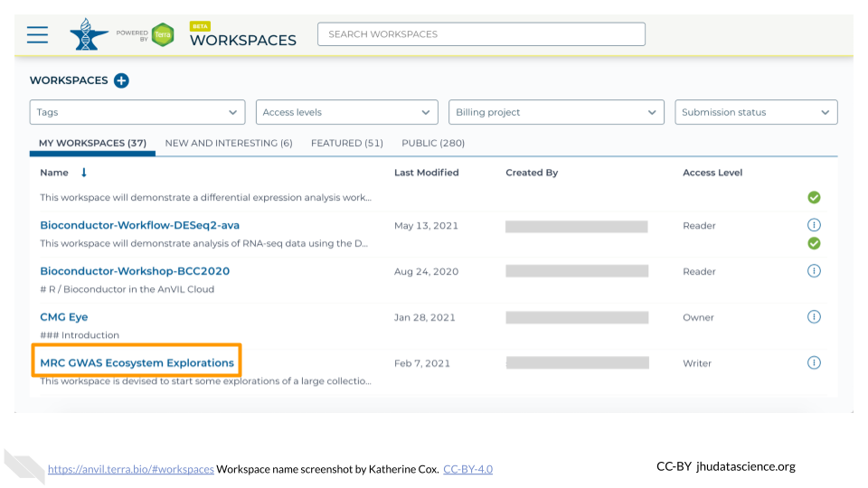Open info for Bioconductor-Workshop-BCC2020
This screenshot has height=488, width=868.
(814, 270)
